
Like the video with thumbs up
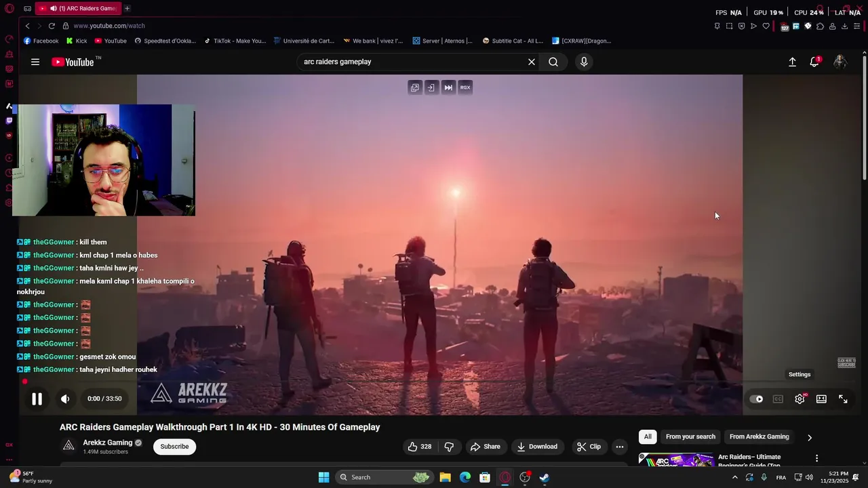419,447
